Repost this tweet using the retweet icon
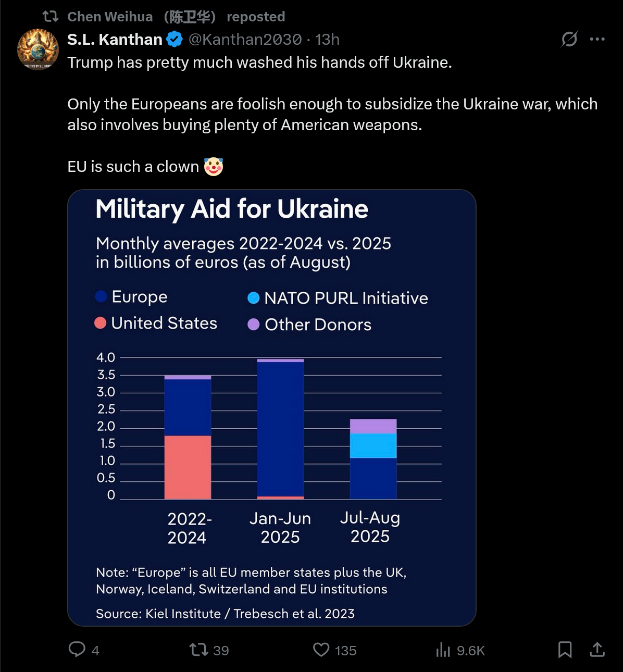Viewport: 623px width, 672px height. [x=198, y=650]
